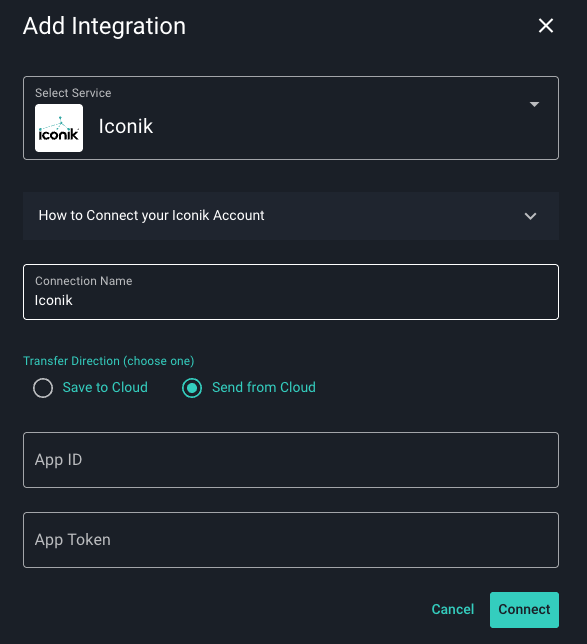This screenshot has width=587, height=644.
Task: Click the Transfer Direction (choose one) label
Action: (108, 361)
